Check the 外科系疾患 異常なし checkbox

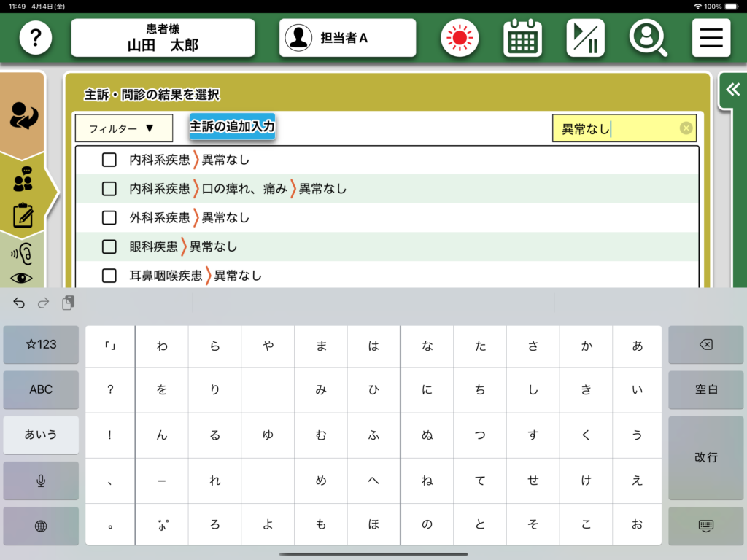[109, 217]
